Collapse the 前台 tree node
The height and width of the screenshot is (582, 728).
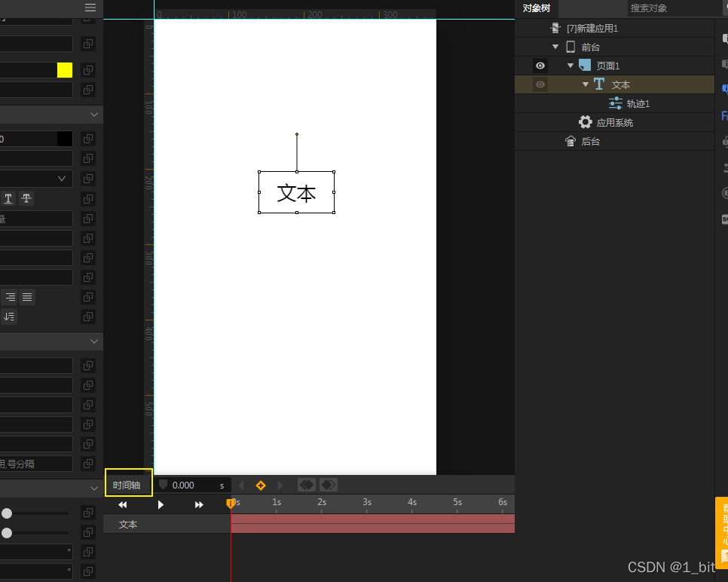click(x=555, y=47)
